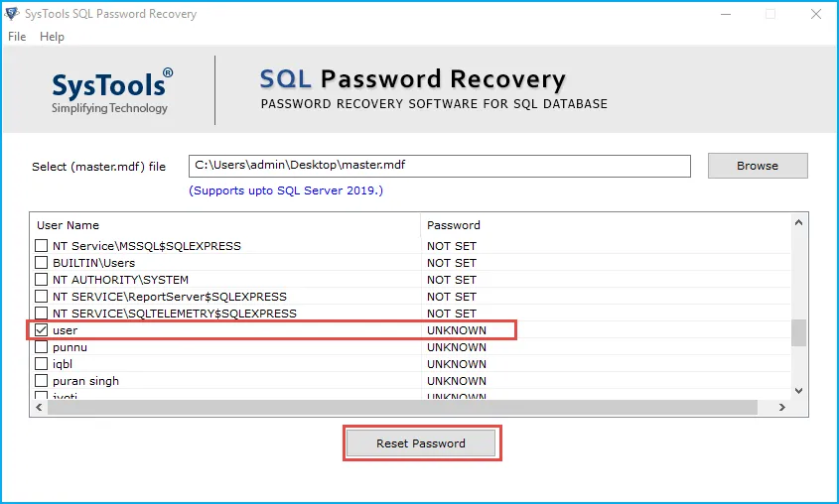Click the horizontal scrollbar right arrow
The width and height of the screenshot is (839, 504).
[x=782, y=407]
